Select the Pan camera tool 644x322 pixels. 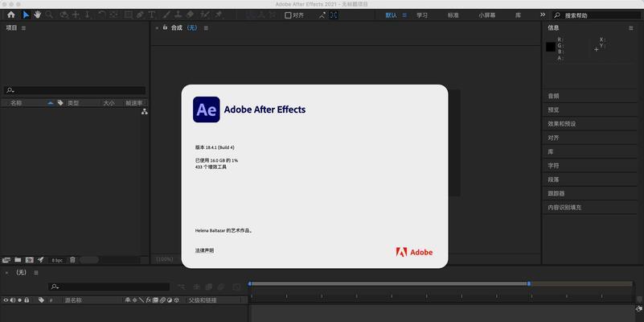pyautogui.click(x=76, y=14)
